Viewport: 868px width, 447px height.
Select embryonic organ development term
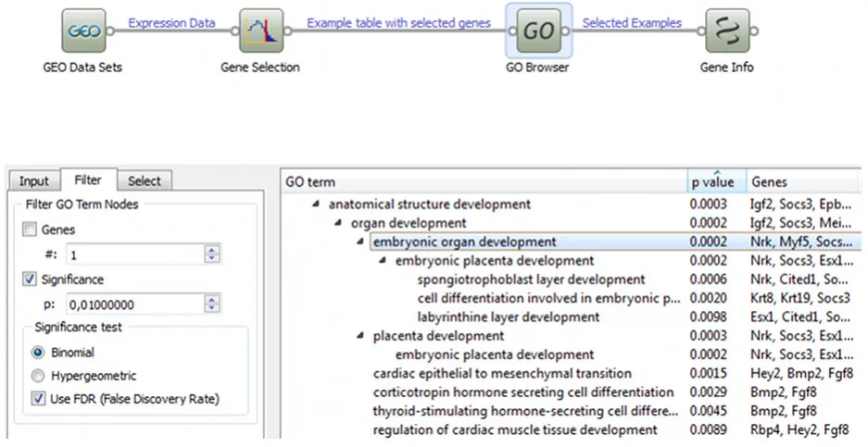(x=465, y=242)
